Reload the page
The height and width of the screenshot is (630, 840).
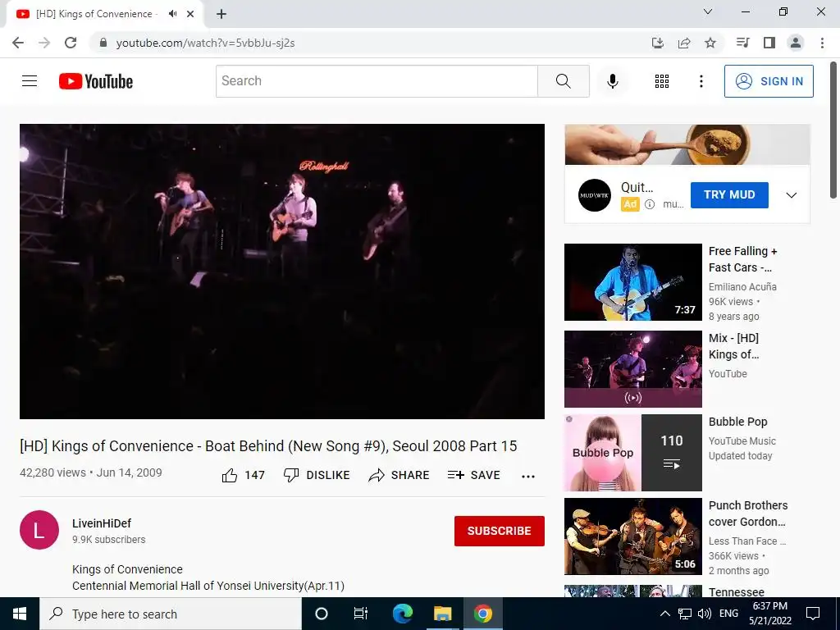coord(71,43)
